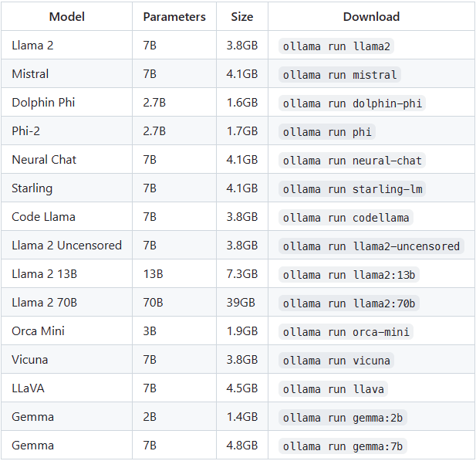The width and height of the screenshot is (476, 461).
Task: Select the 'ollama run phi' code text
Action: click(327, 132)
